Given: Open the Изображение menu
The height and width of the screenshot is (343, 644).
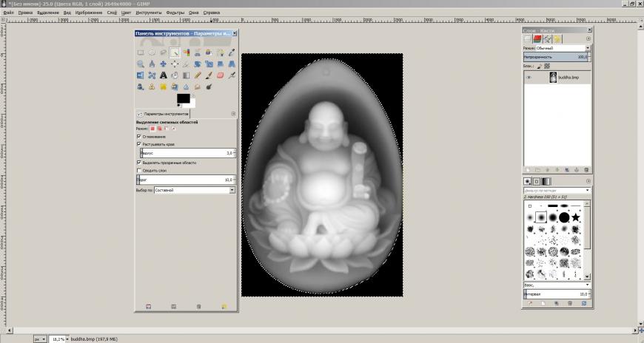Looking at the screenshot, I should (88, 13).
